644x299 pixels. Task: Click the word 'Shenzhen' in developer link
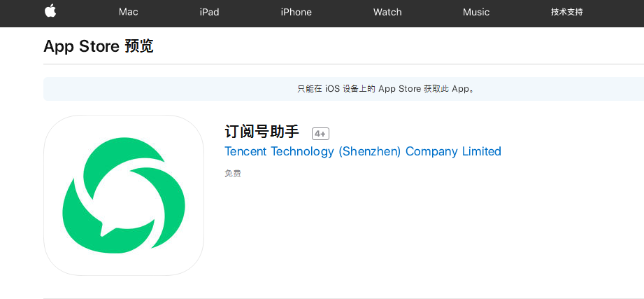[370, 151]
